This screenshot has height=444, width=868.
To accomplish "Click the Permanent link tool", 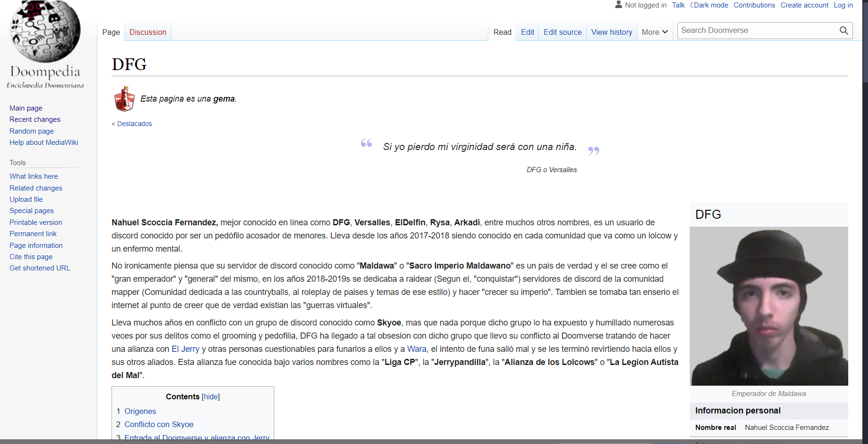I will [33, 234].
